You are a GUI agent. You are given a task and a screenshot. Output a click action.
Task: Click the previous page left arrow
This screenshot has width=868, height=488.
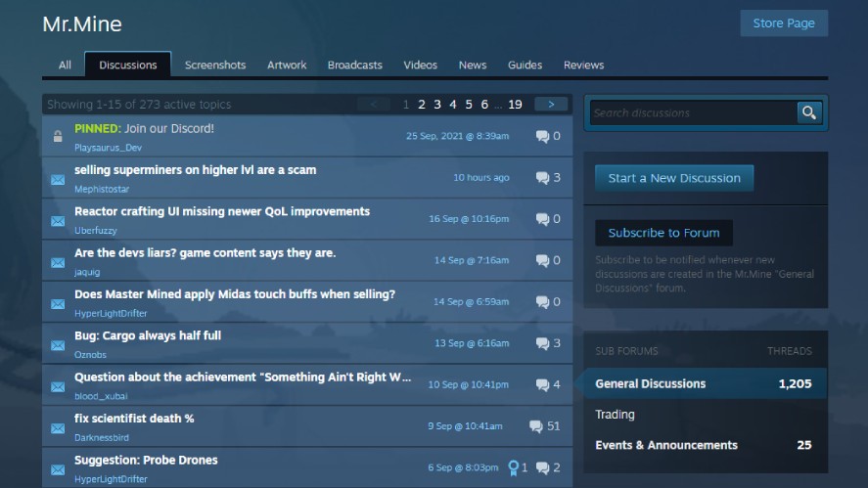(x=374, y=104)
